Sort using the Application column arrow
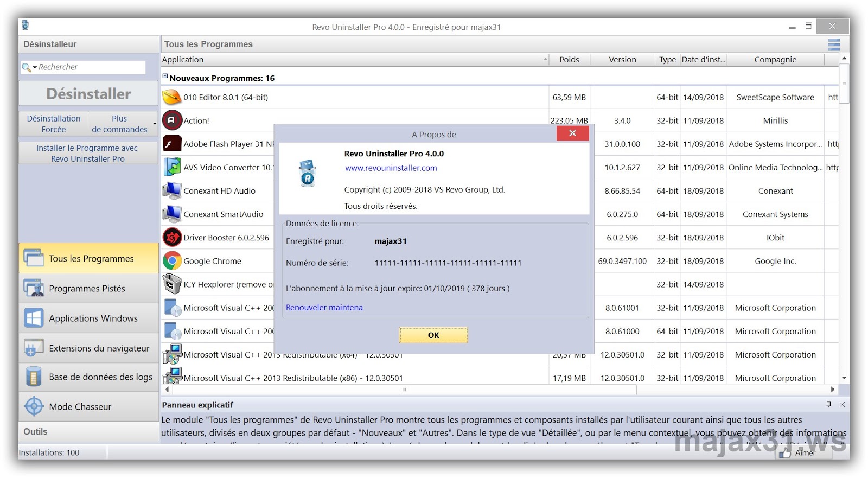This screenshot has height=478, width=868. (x=545, y=60)
